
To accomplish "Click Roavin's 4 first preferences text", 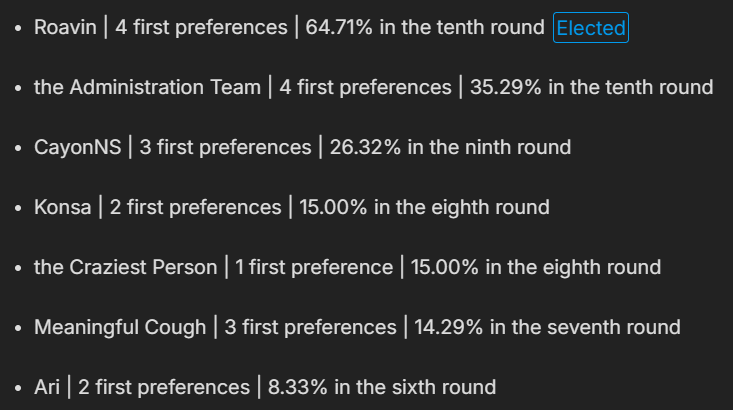I will tap(201, 28).
